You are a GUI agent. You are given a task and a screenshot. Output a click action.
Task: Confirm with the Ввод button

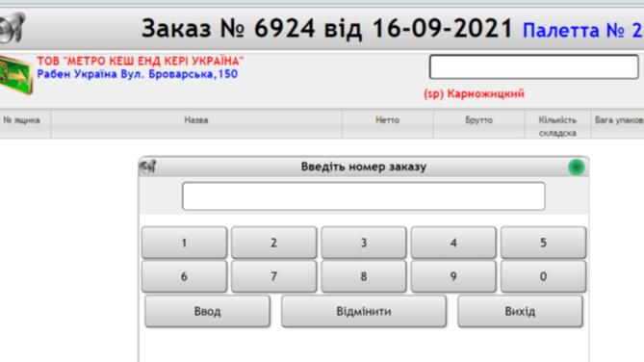pos(207,311)
